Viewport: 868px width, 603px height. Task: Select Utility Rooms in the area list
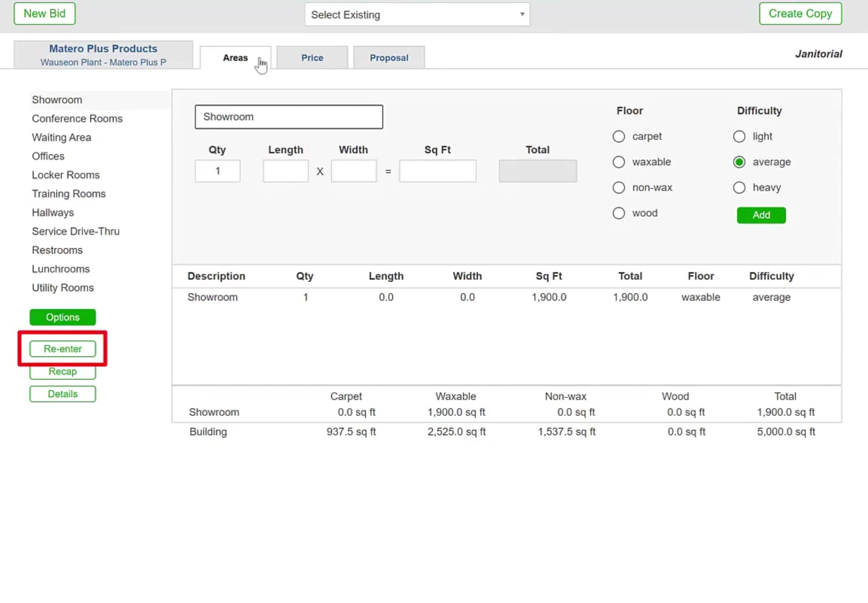[63, 288]
